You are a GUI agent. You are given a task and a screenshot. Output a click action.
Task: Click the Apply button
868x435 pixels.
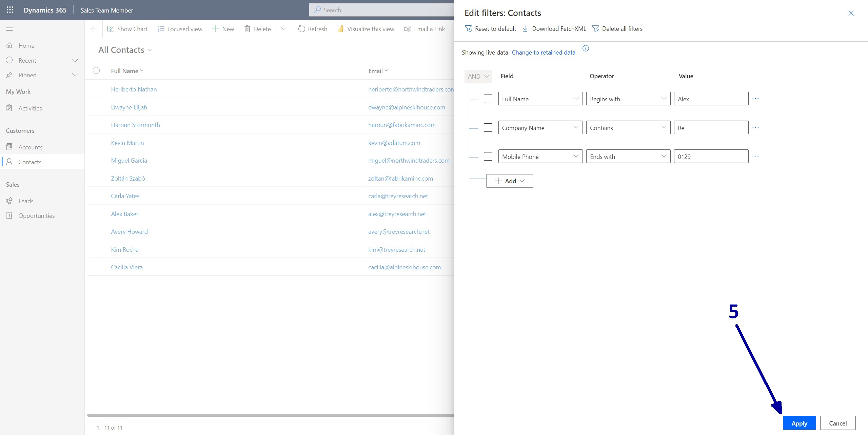click(x=799, y=423)
